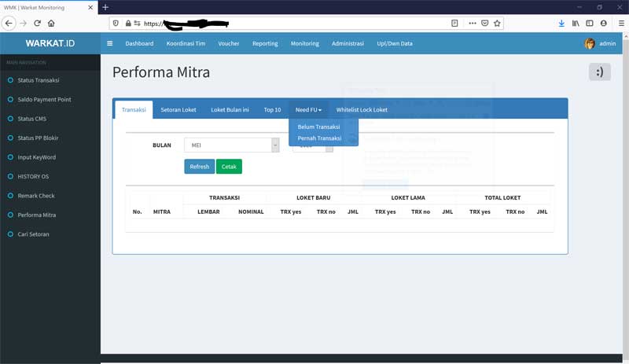Choose Pernah Transaksi from Need FU menu
Image resolution: width=629 pixels, height=364 pixels.
coord(319,138)
